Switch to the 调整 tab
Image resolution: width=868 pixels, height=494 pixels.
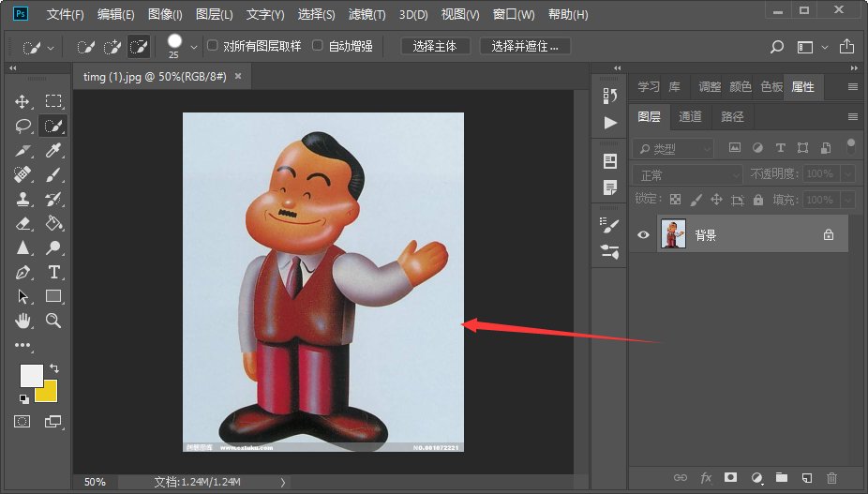710,87
